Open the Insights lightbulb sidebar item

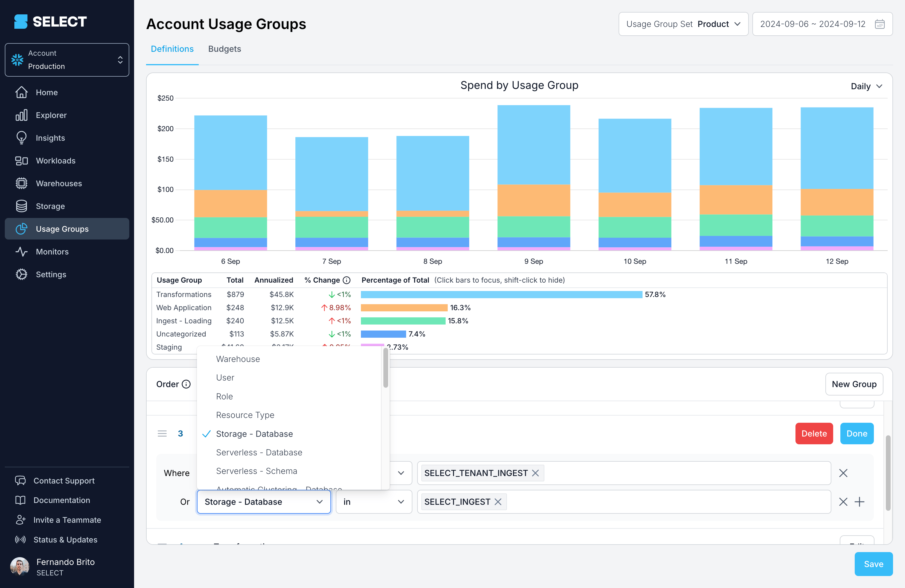click(x=50, y=138)
